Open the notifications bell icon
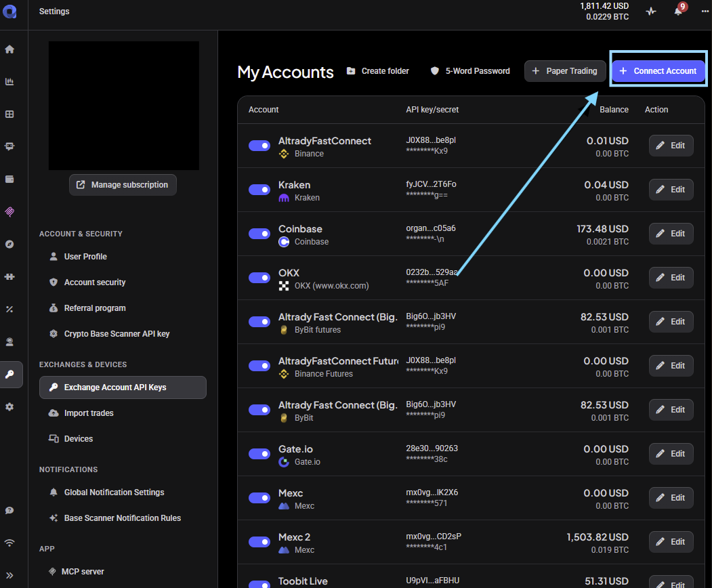Viewport: 712px width, 588px height. [678, 11]
